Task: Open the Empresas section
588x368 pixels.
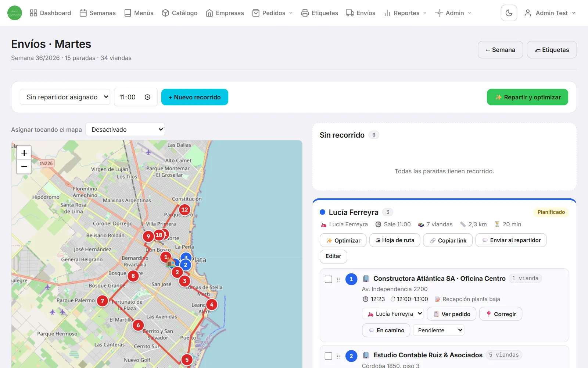Action: tap(225, 13)
